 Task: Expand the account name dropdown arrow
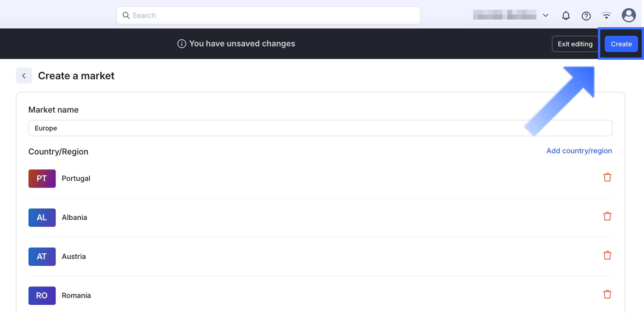[x=545, y=15]
